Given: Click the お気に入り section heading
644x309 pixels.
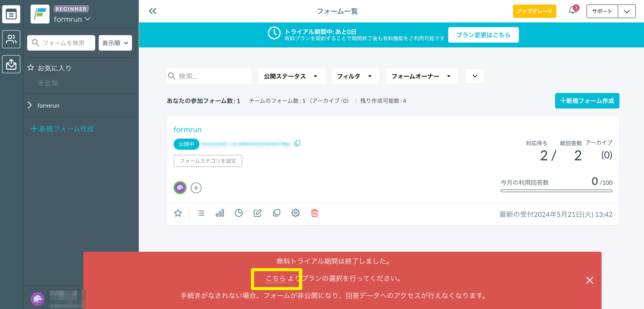Looking at the screenshot, I should coord(54,68).
